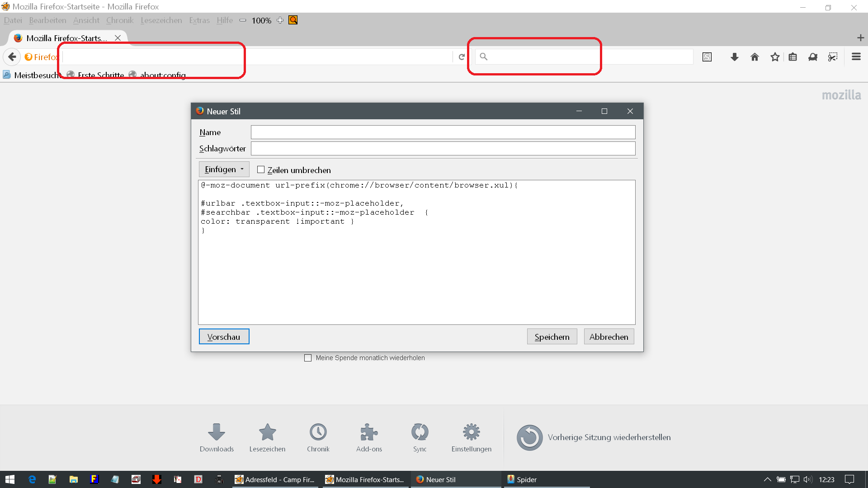
Task: Reload the current page
Action: point(462,57)
